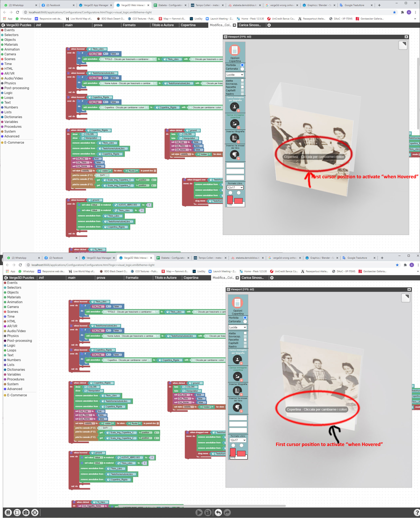This screenshot has height=523, width=420.
Task: Click the biography portrait upload icon in the upper viewport
Action: pos(234,107)
